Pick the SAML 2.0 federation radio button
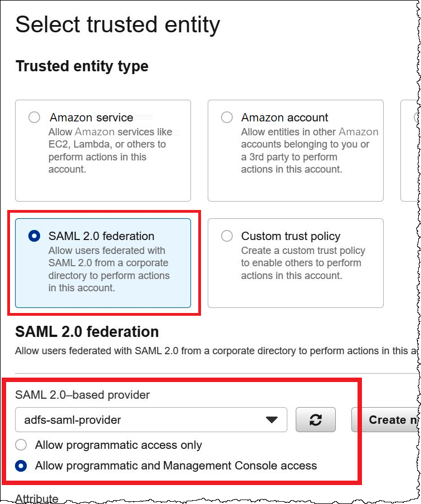This screenshot has height=504, width=421. pyautogui.click(x=35, y=236)
